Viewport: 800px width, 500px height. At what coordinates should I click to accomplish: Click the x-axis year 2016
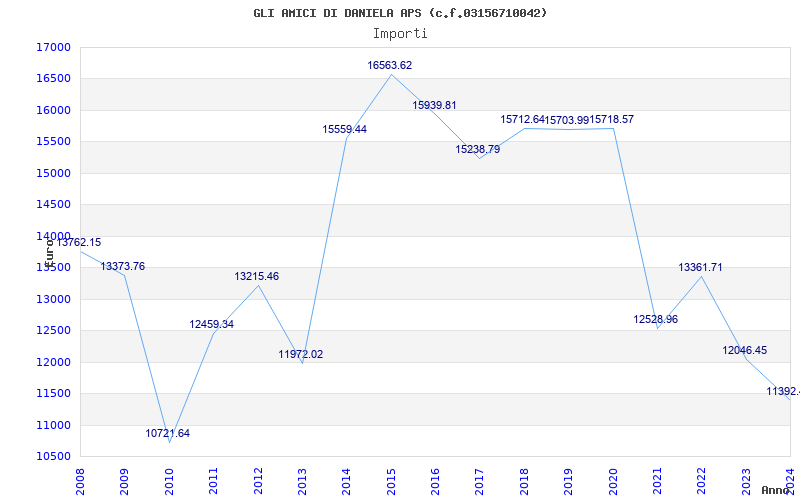[435, 481]
